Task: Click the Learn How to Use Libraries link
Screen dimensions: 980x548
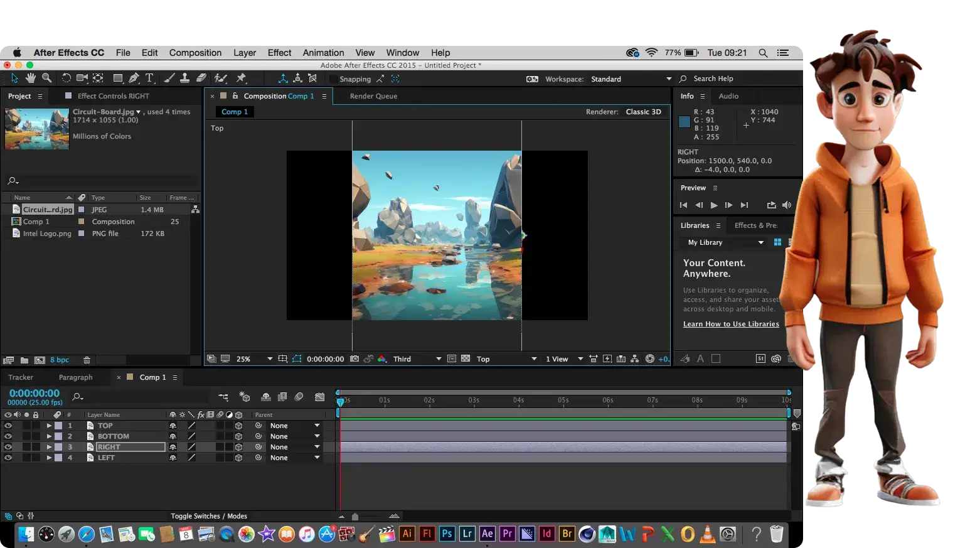Action: [731, 323]
